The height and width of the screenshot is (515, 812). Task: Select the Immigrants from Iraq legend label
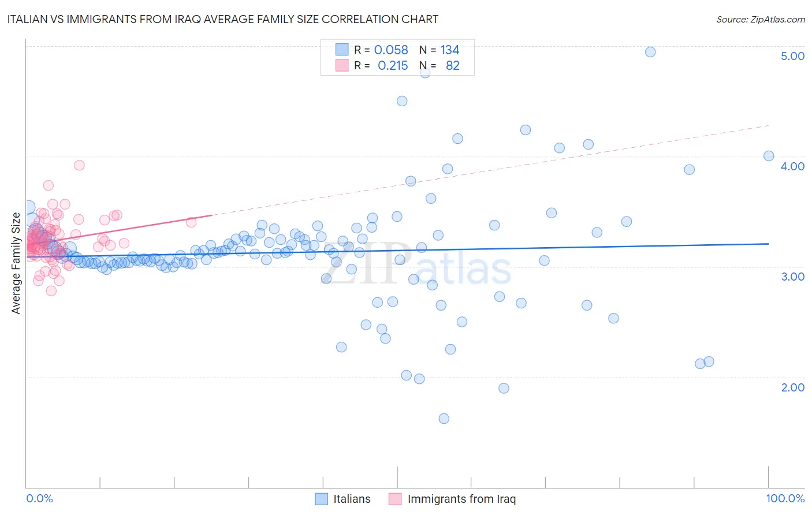[461, 499]
